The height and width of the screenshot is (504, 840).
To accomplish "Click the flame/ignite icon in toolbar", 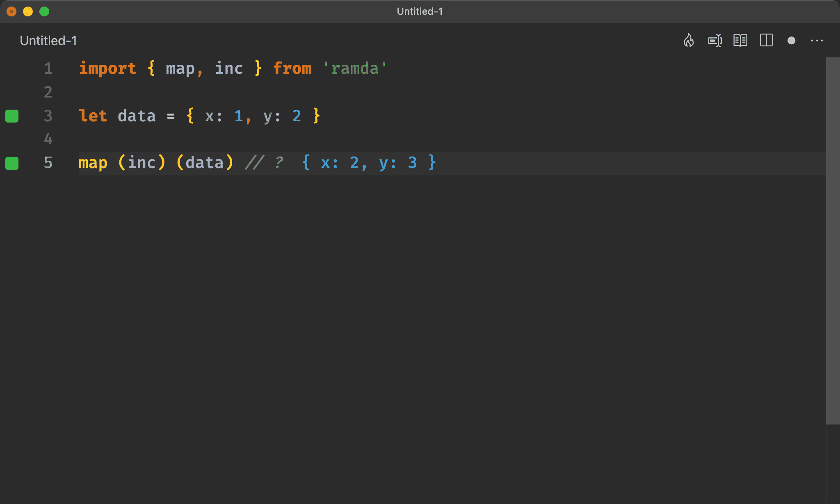I will pyautogui.click(x=689, y=40).
